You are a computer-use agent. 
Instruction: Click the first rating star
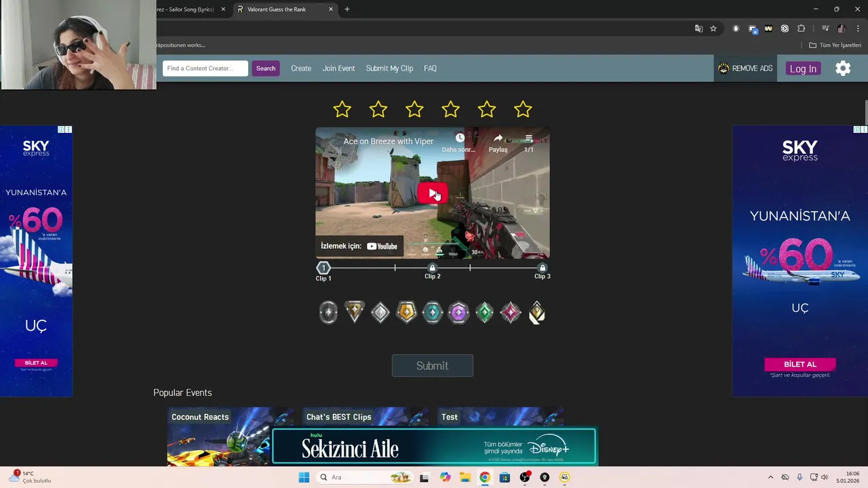tap(342, 109)
